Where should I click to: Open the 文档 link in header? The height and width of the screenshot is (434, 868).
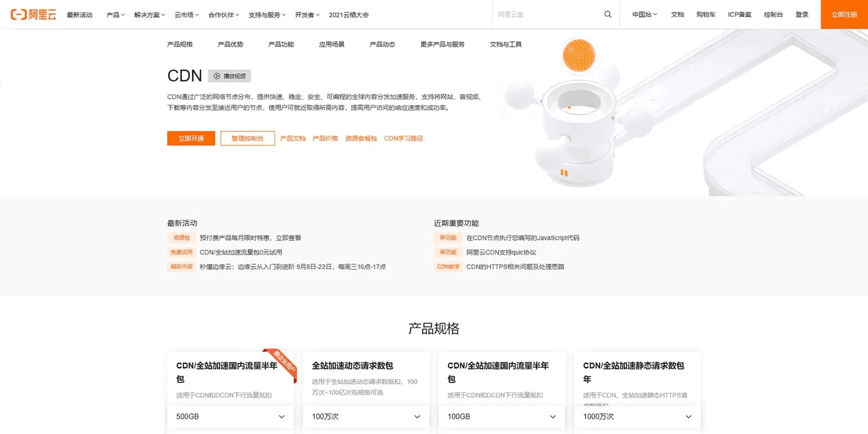tap(678, 15)
